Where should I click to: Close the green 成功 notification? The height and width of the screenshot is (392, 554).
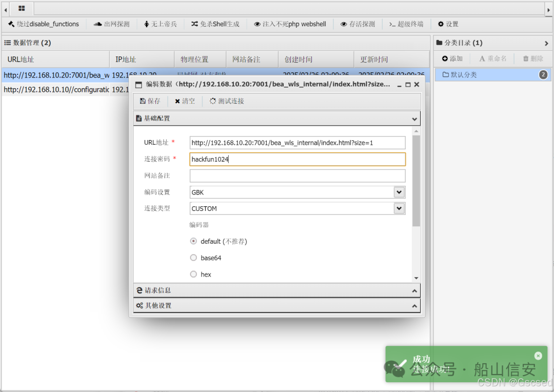coord(538,356)
